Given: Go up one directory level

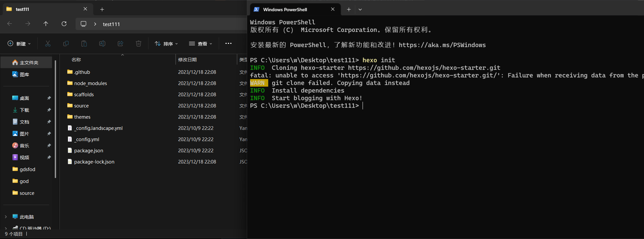Looking at the screenshot, I should click(x=46, y=24).
